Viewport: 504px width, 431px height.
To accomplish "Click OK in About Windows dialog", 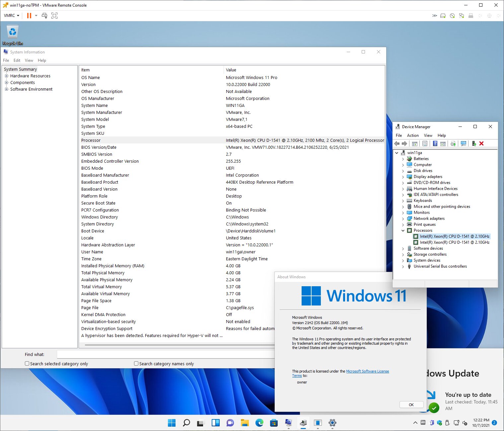I will (411, 404).
